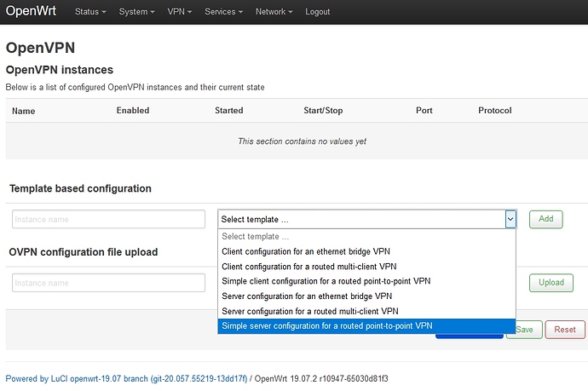Open the Powered by LuCI openwrt-19.07 link
Viewport: 588px width, 391px height.
pyautogui.click(x=126, y=378)
